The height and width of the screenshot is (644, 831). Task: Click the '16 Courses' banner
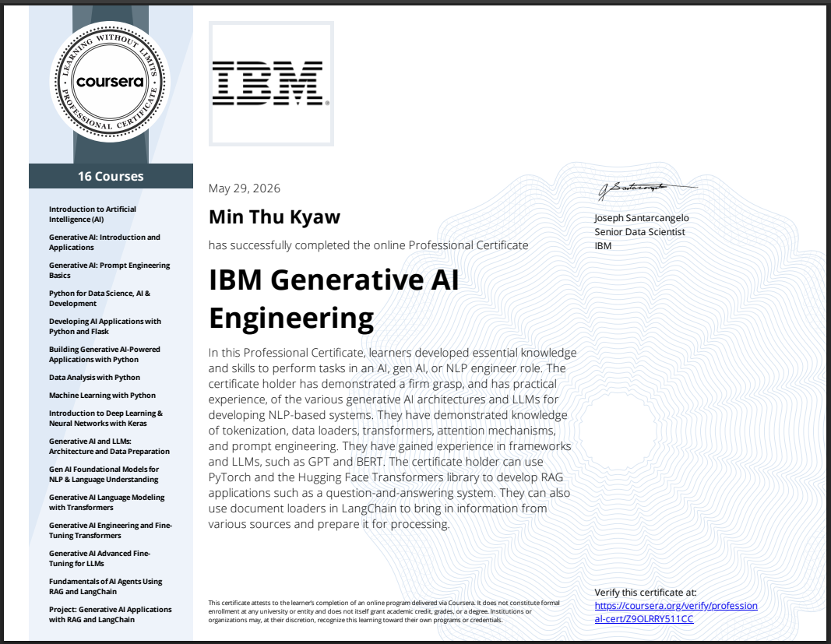coord(111,176)
